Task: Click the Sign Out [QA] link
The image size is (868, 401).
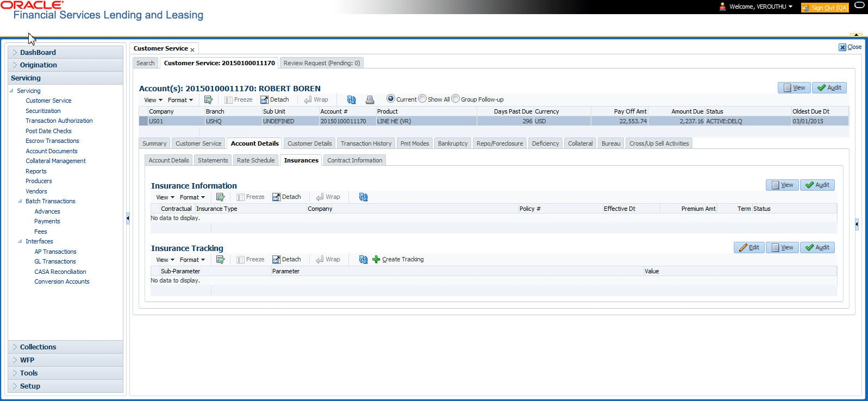Action: tap(825, 8)
